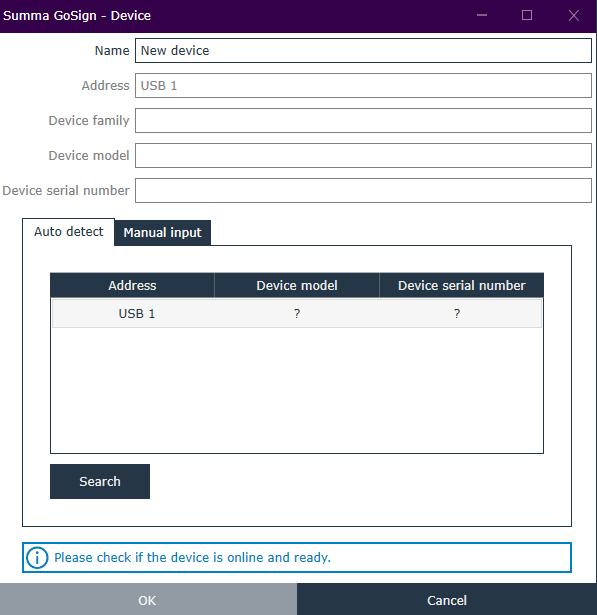The width and height of the screenshot is (597, 615).
Task: Click the info icon beside the online message
Action: click(37, 557)
